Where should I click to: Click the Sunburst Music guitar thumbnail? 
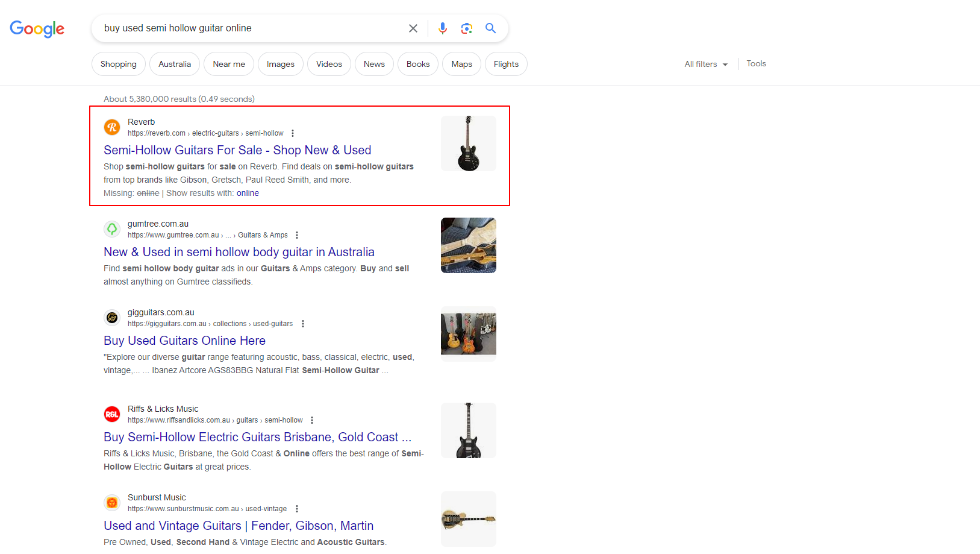(x=469, y=519)
